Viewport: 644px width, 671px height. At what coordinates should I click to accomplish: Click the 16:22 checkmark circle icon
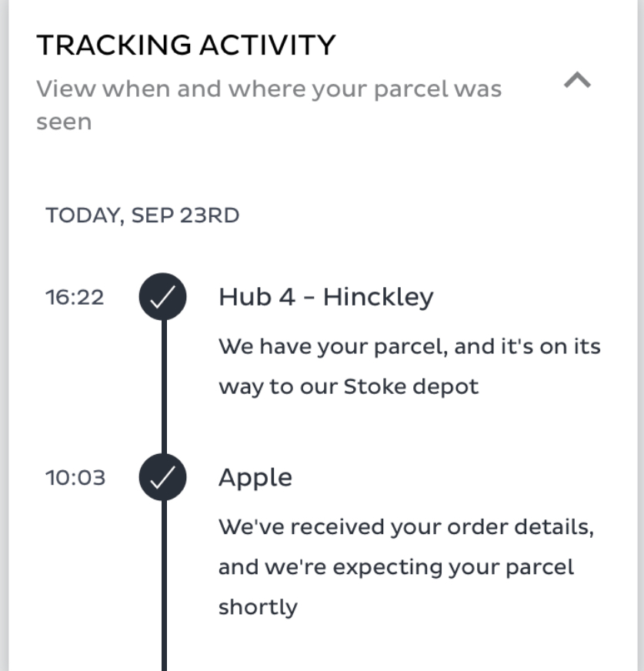click(x=162, y=296)
